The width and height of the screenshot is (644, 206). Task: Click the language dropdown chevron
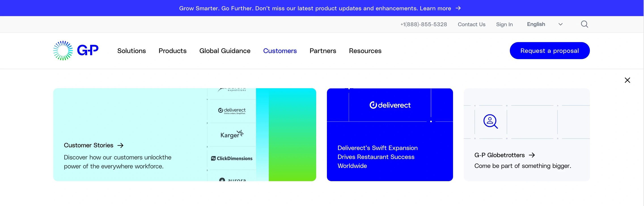coord(560,24)
